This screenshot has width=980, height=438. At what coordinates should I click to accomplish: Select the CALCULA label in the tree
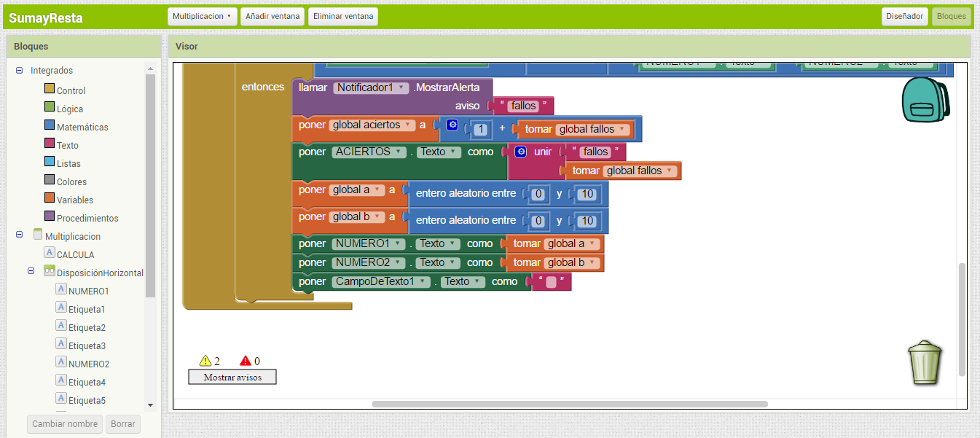pos(75,254)
